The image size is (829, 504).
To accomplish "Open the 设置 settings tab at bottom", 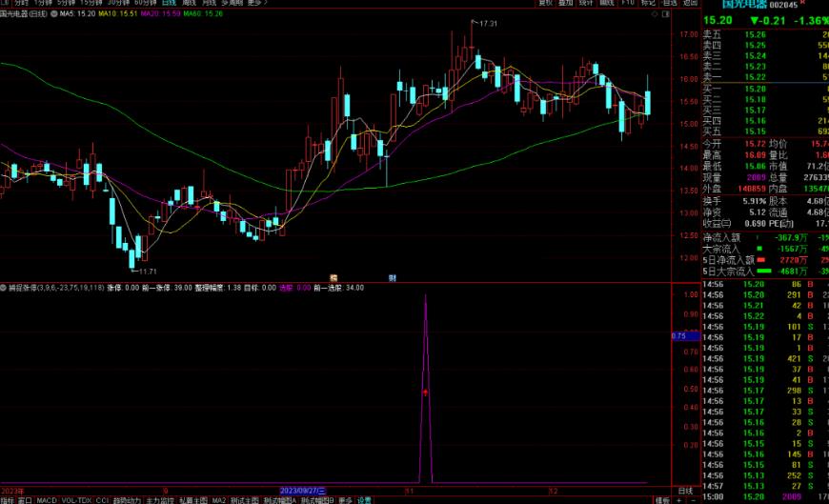I will [364, 500].
